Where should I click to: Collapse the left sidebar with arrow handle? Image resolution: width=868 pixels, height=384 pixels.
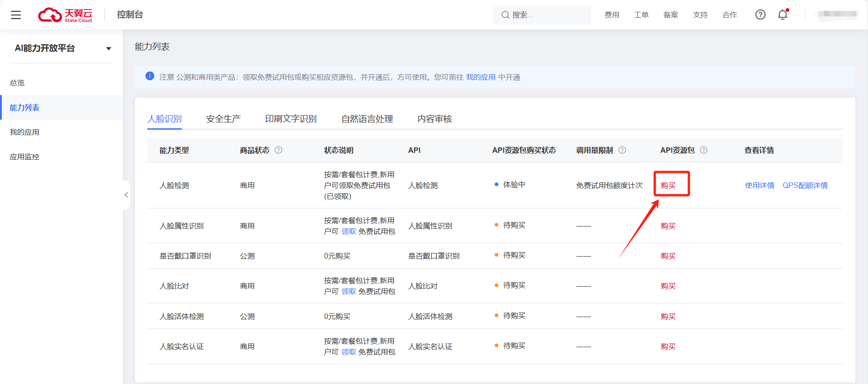(x=126, y=195)
